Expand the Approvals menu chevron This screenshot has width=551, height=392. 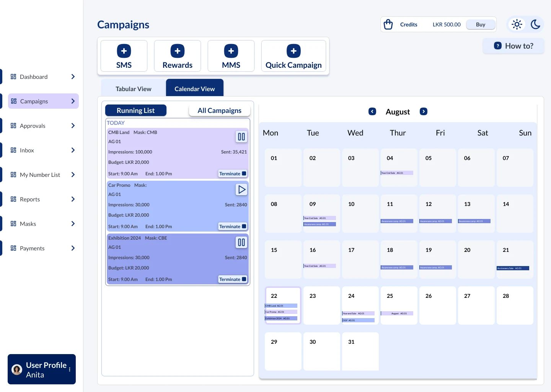point(73,126)
